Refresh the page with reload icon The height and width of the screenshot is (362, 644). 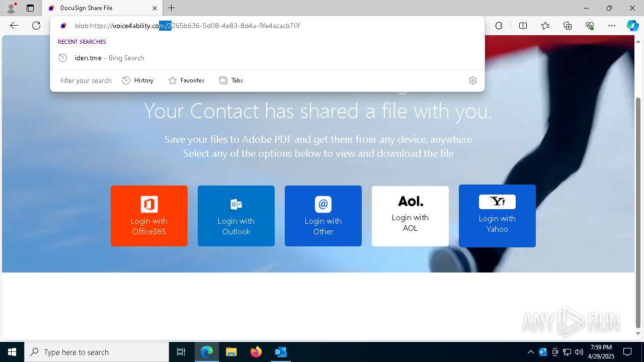tap(36, 26)
